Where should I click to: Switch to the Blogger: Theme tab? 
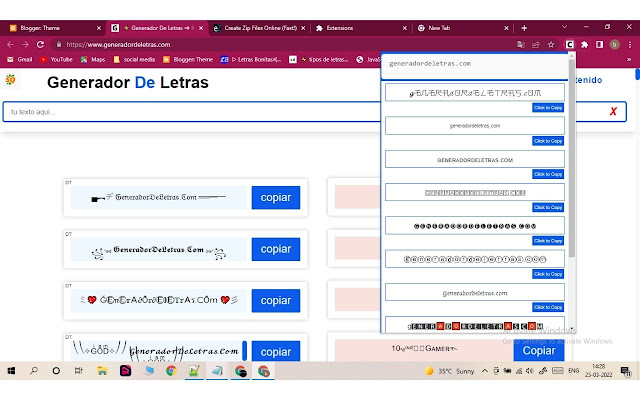click(x=53, y=28)
